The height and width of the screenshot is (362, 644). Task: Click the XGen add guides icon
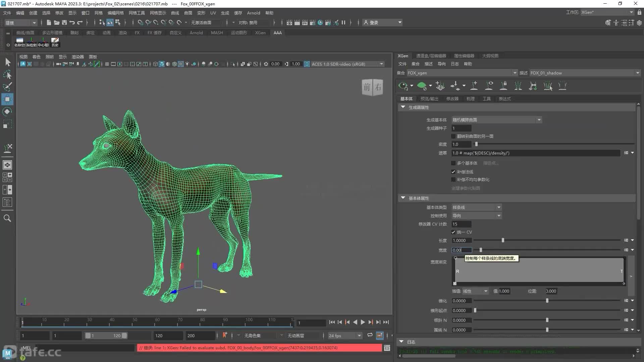click(474, 86)
